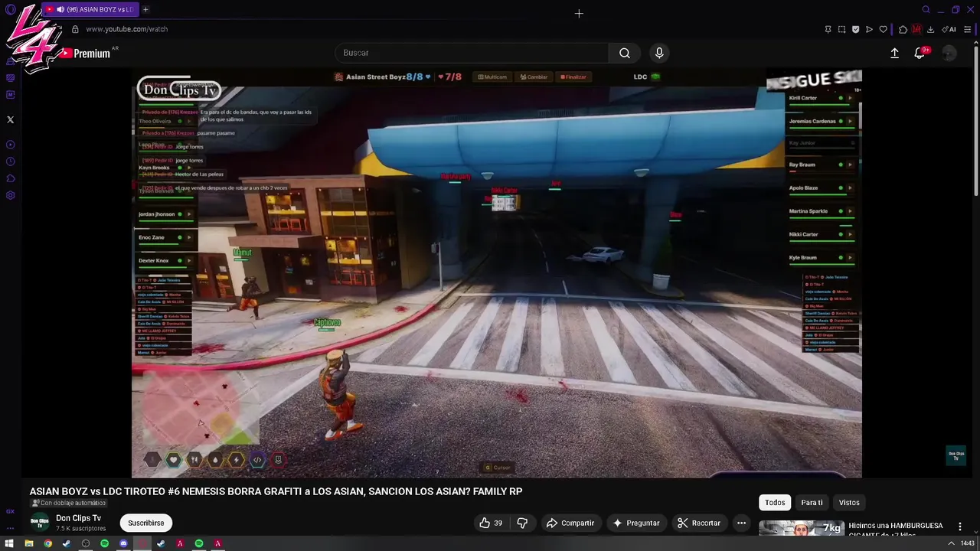Open the sidebar Player icon
This screenshot has height=551, width=980.
click(x=11, y=145)
